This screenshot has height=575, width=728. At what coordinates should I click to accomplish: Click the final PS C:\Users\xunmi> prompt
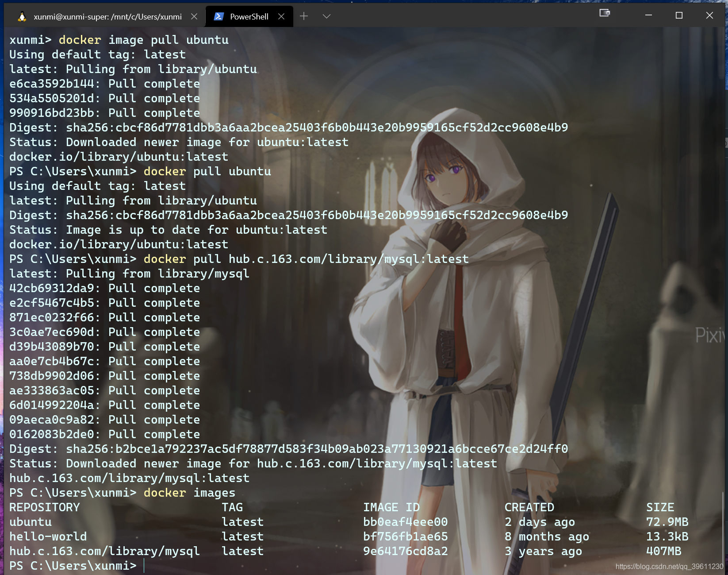73,566
